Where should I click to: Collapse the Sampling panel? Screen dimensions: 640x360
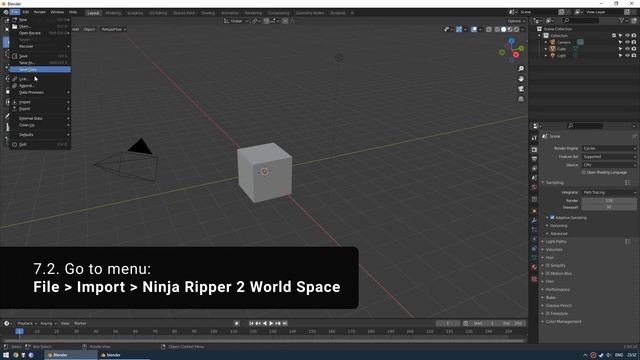pos(554,182)
